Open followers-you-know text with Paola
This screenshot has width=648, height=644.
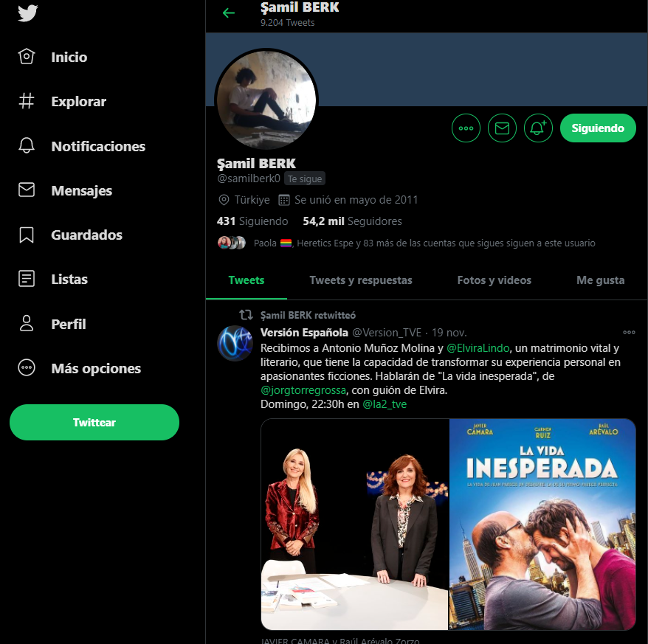point(424,243)
